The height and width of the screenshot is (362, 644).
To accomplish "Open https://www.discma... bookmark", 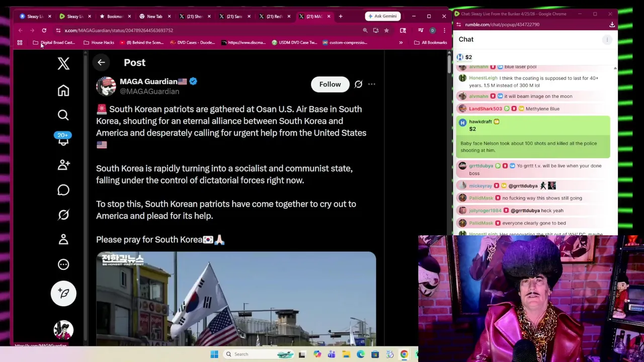I will pyautogui.click(x=243, y=43).
